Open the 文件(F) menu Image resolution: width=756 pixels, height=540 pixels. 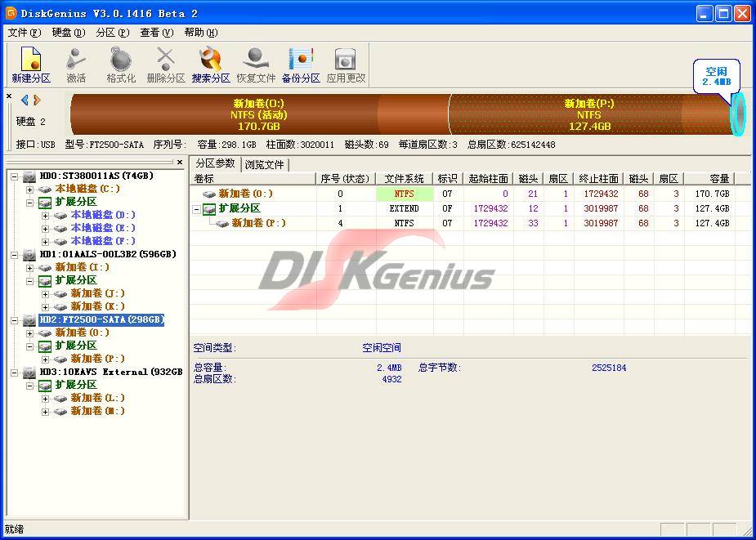coord(25,33)
